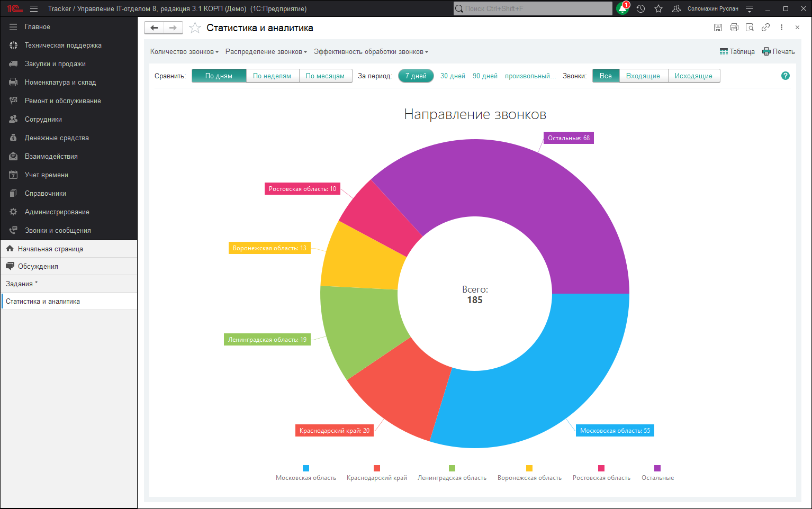Open the history clock icon
Image resolution: width=812 pixels, height=509 pixels.
tap(641, 9)
